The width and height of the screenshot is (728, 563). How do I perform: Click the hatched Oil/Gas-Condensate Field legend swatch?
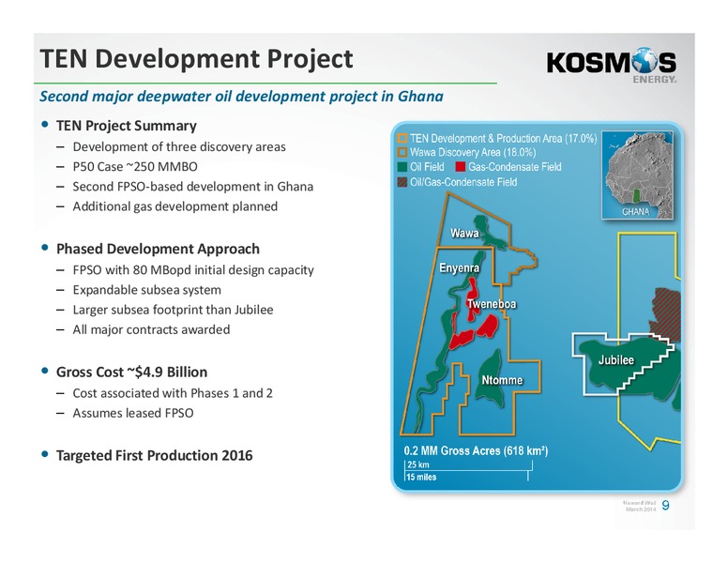click(402, 182)
